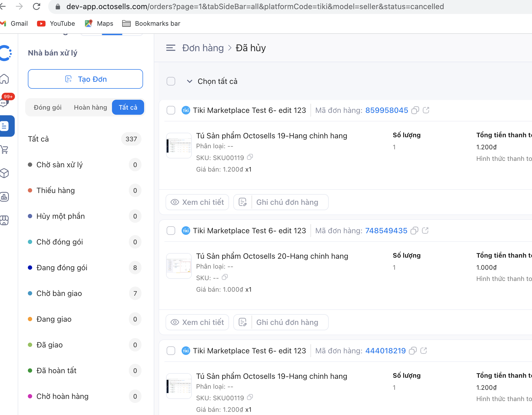532x415 pixels.
Task: Click Xem chi tiết for order 748549435
Action: pyautogui.click(x=197, y=322)
